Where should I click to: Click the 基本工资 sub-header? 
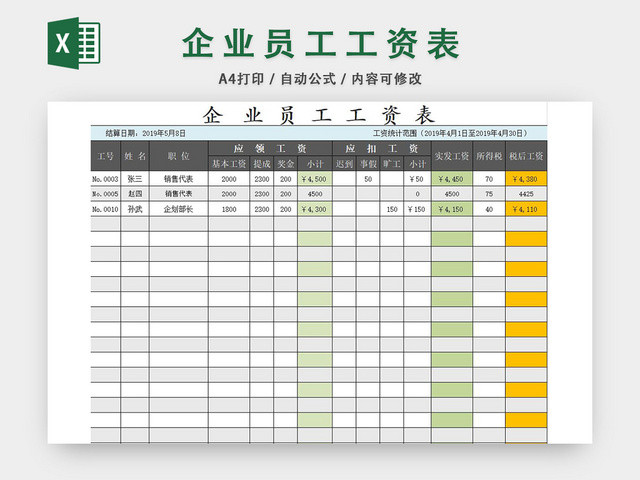[229, 164]
